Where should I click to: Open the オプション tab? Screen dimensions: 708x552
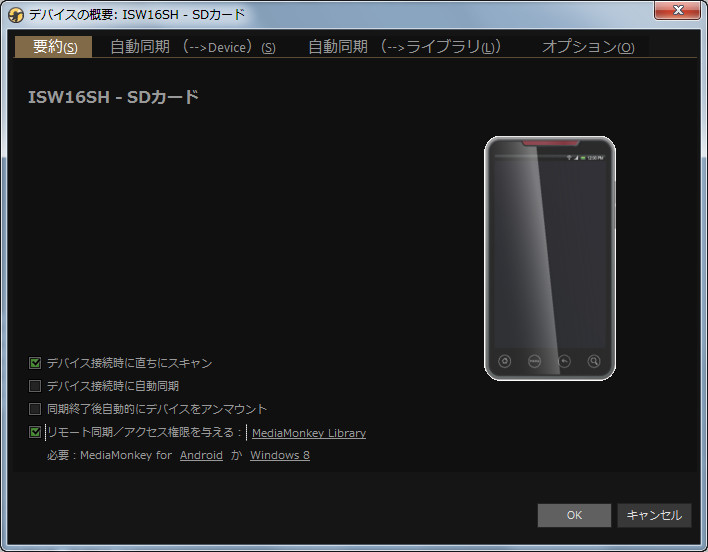click(588, 46)
